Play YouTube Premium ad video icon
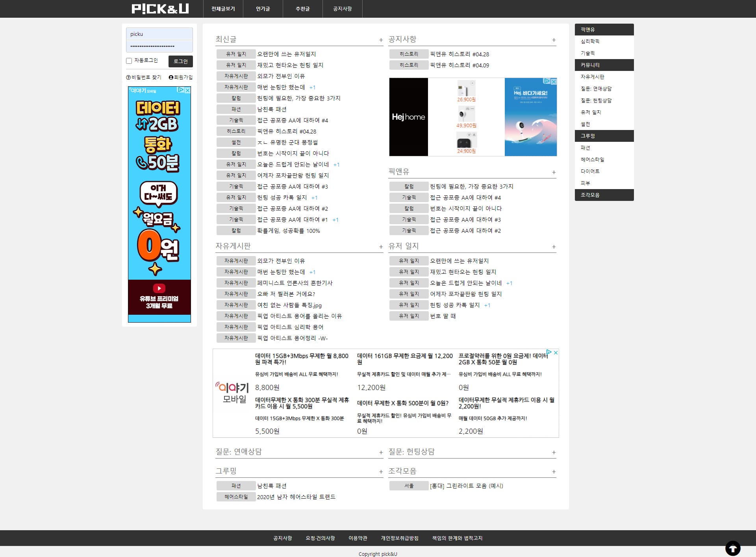756x557 pixels. pos(159,288)
